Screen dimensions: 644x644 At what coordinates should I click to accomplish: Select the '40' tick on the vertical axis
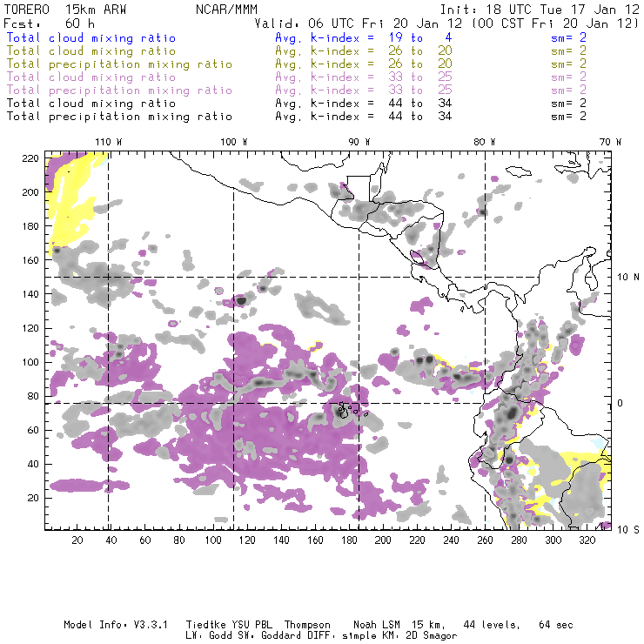[33, 464]
